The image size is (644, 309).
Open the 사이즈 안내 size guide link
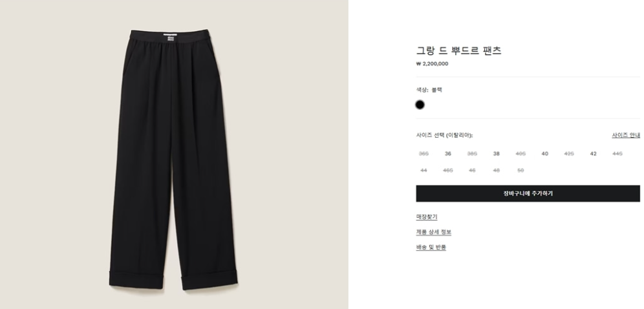click(x=626, y=135)
